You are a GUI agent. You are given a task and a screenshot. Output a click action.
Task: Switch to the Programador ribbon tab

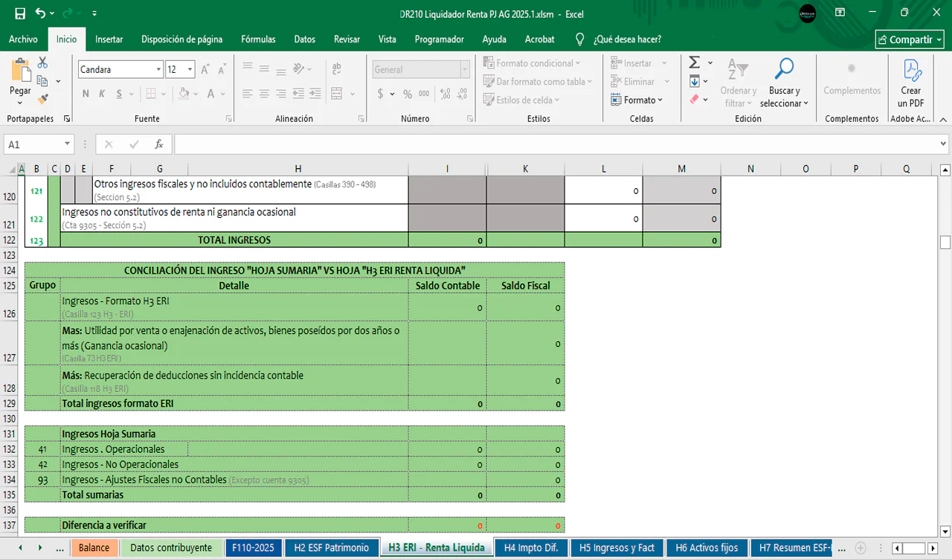(x=439, y=39)
